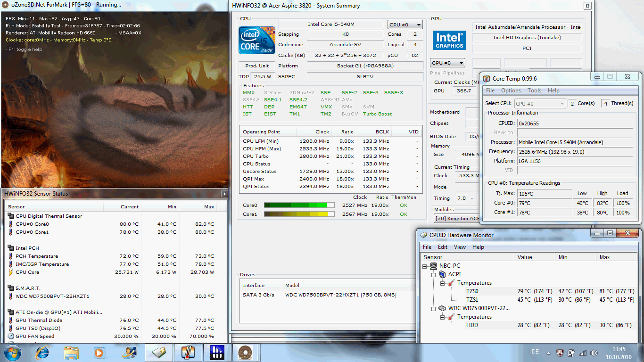
Task: Open Hardware Monitor Edit menu
Action: [443, 247]
